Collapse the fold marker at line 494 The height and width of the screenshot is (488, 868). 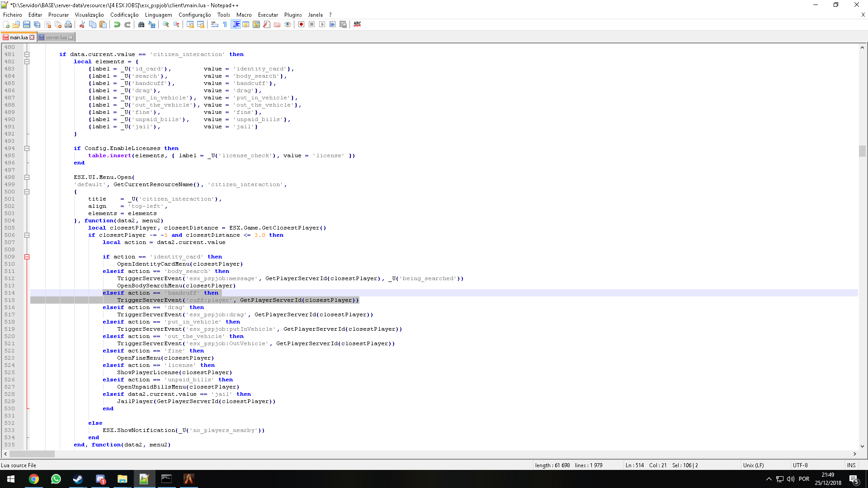[x=27, y=148]
